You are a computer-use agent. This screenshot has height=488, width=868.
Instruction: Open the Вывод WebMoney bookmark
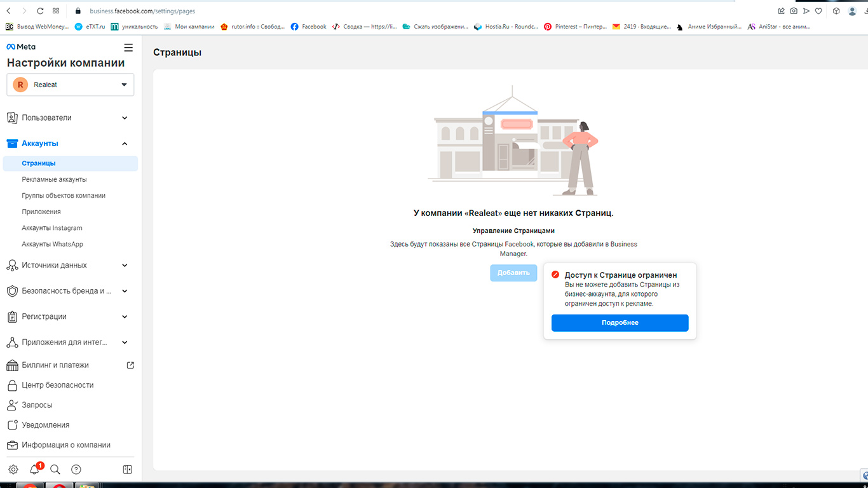coord(37,27)
